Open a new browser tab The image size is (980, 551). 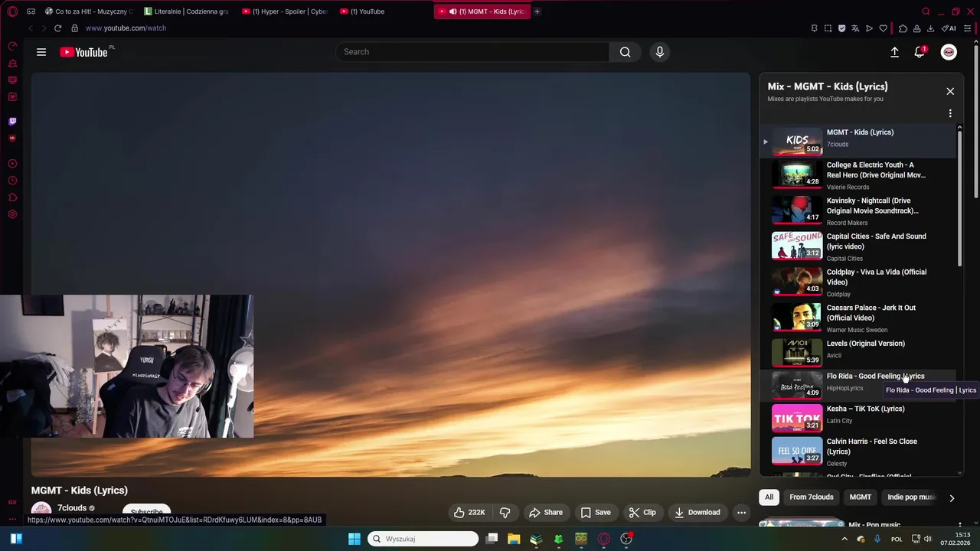[x=537, y=11]
